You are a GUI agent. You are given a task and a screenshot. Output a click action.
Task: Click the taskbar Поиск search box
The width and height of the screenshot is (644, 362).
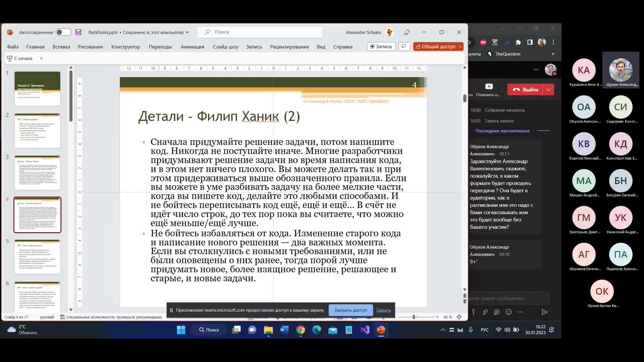(x=209, y=330)
